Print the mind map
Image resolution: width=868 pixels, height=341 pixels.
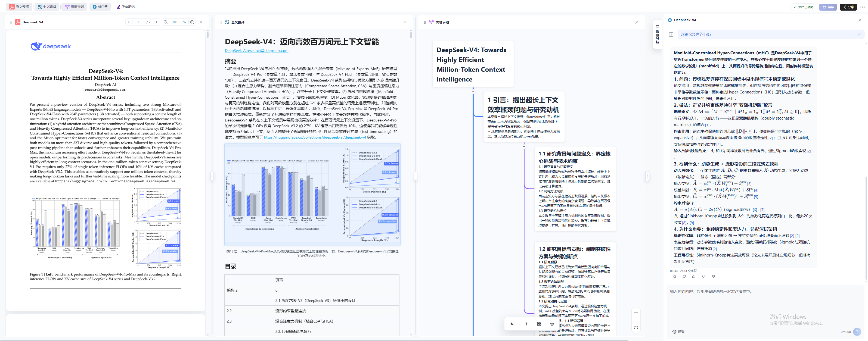[551, 324]
